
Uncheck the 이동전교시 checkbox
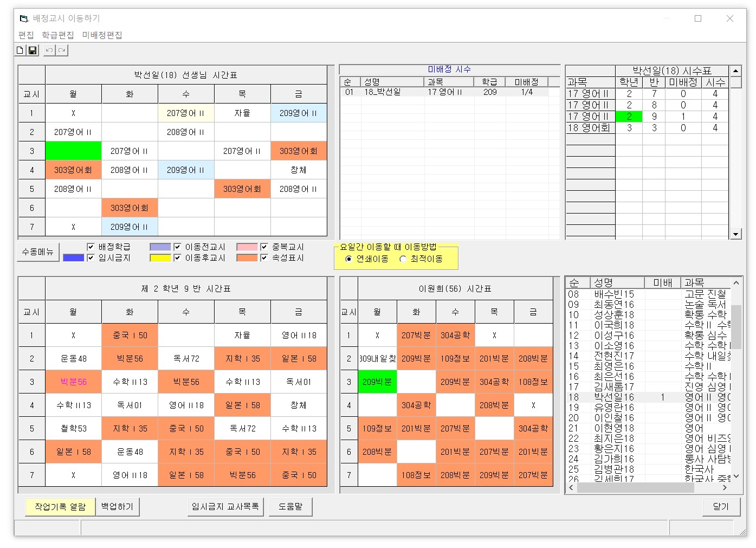[x=177, y=247]
